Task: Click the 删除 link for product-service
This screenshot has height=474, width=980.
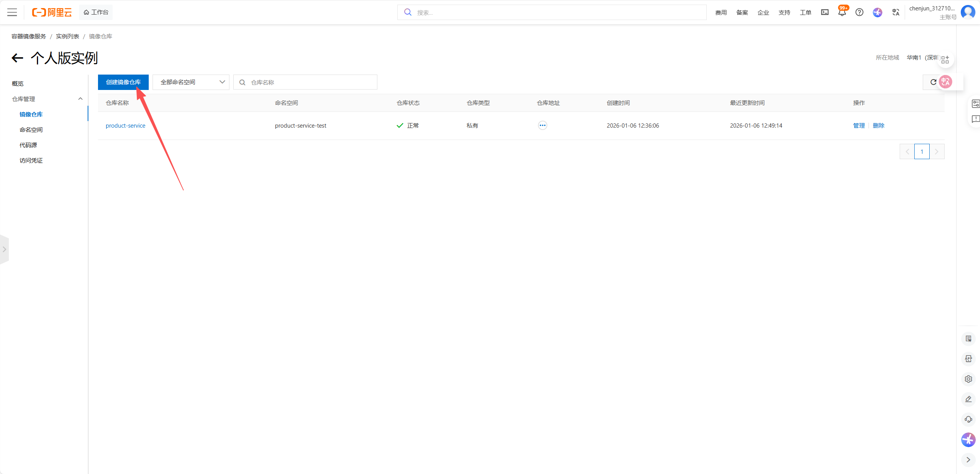Action: [x=878, y=126]
